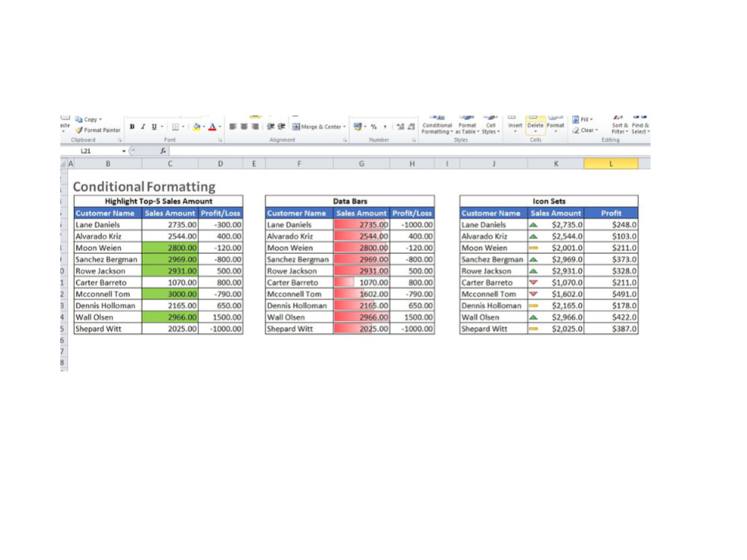
Task: Increase the cell indent
Action: click(282, 127)
